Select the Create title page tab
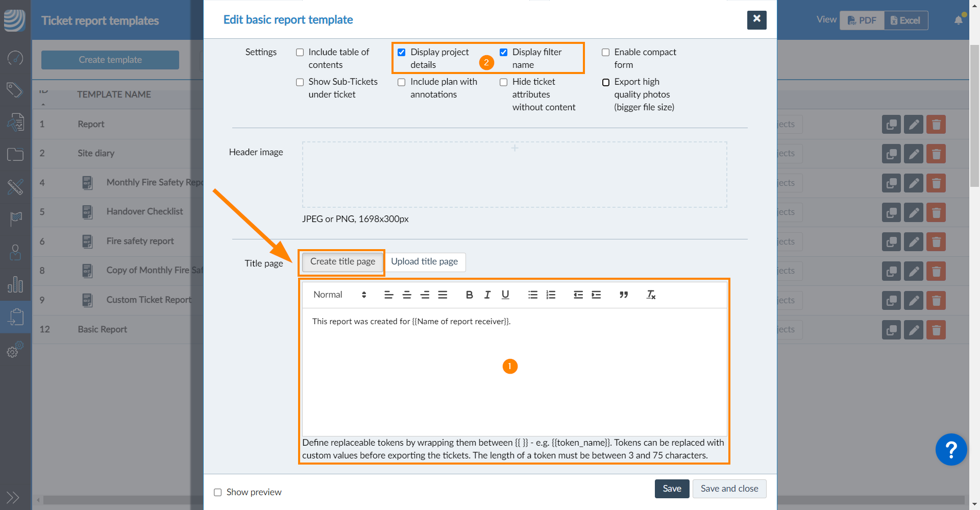Viewport: 980px width, 510px height. (x=342, y=262)
